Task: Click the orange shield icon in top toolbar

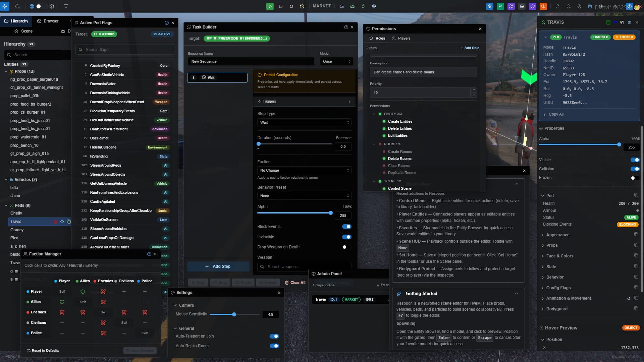Action: coord(543,6)
